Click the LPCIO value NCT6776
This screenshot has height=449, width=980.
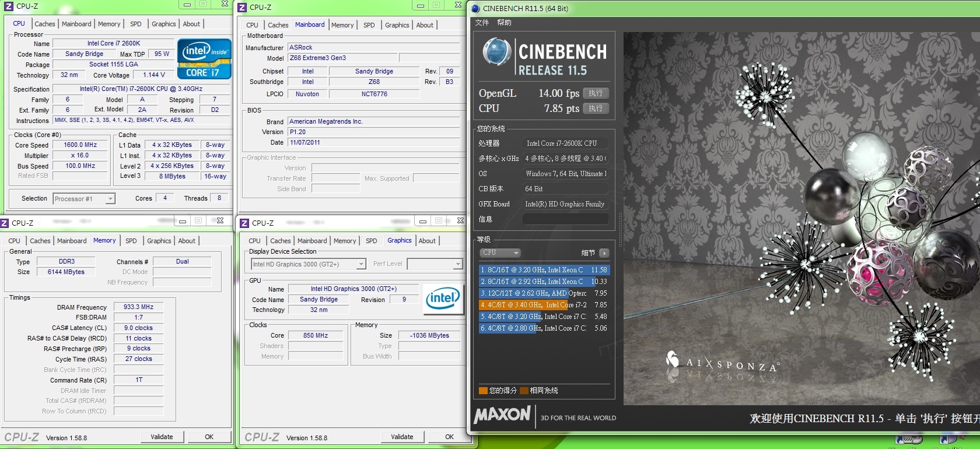point(374,94)
